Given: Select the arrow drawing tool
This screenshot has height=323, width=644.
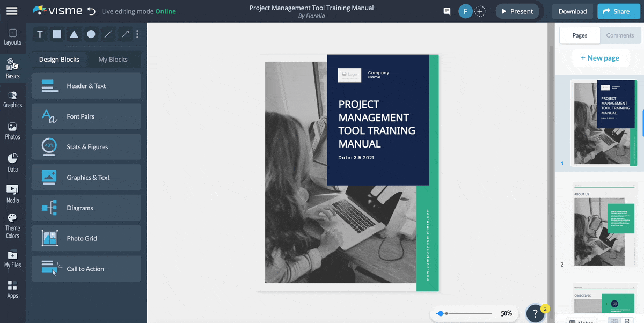Looking at the screenshot, I should click(x=125, y=34).
